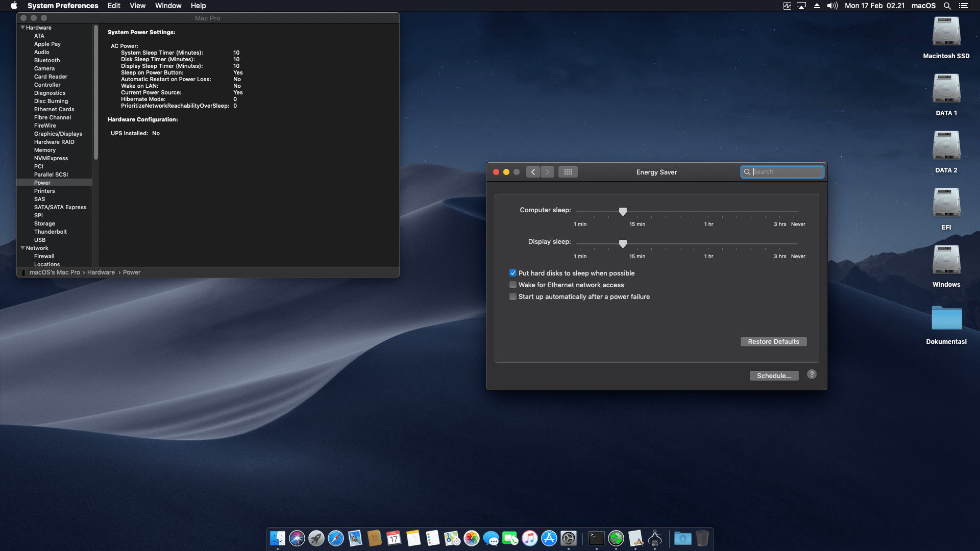Viewport: 980px width, 551px height.
Task: Uncheck Put hard disks to sleep
Action: coord(513,273)
